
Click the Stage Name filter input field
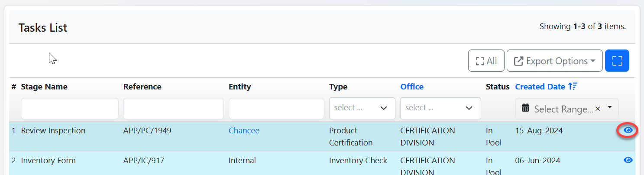pos(69,109)
